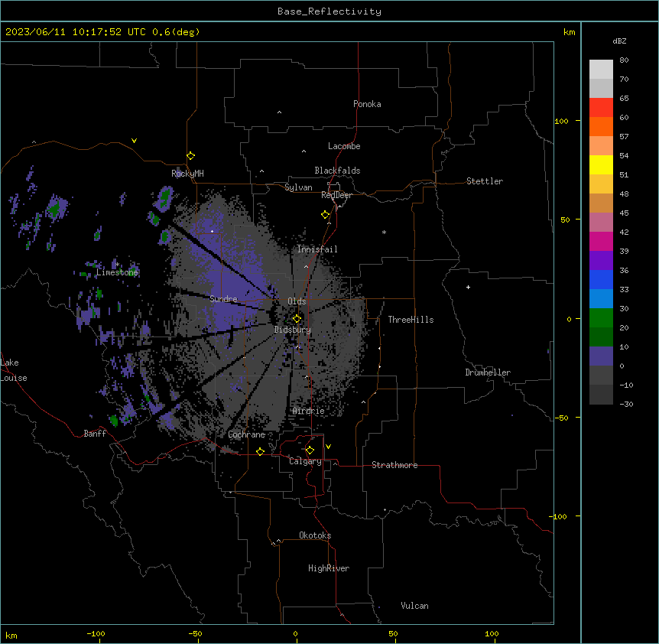Screen dimensions: 659x644
Task: Click the 80 value on dBZ legend
Action: pyautogui.click(x=624, y=60)
